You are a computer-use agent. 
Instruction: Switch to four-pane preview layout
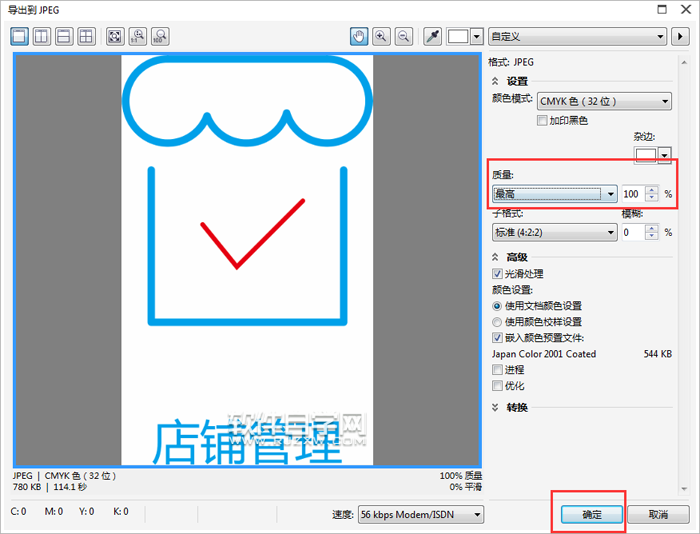86,36
